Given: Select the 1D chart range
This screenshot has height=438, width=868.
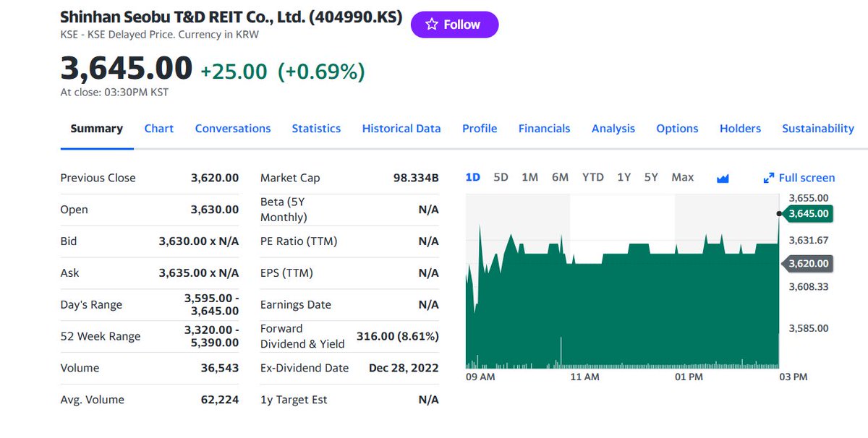Looking at the screenshot, I should click(472, 177).
